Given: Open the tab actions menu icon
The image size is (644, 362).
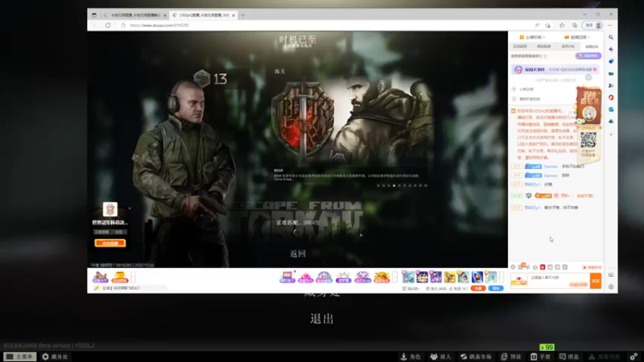Looking at the screenshot, I should point(94,15).
